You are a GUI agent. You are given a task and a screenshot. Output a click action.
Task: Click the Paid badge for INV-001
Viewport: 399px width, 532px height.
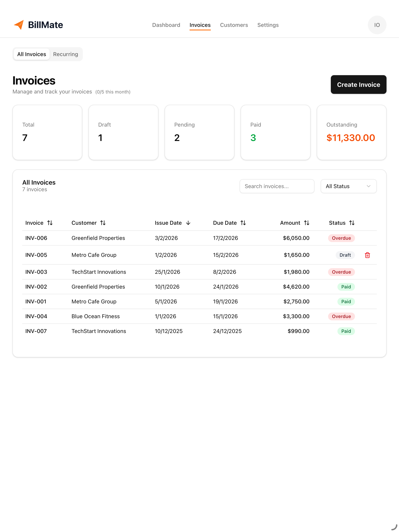point(346,301)
